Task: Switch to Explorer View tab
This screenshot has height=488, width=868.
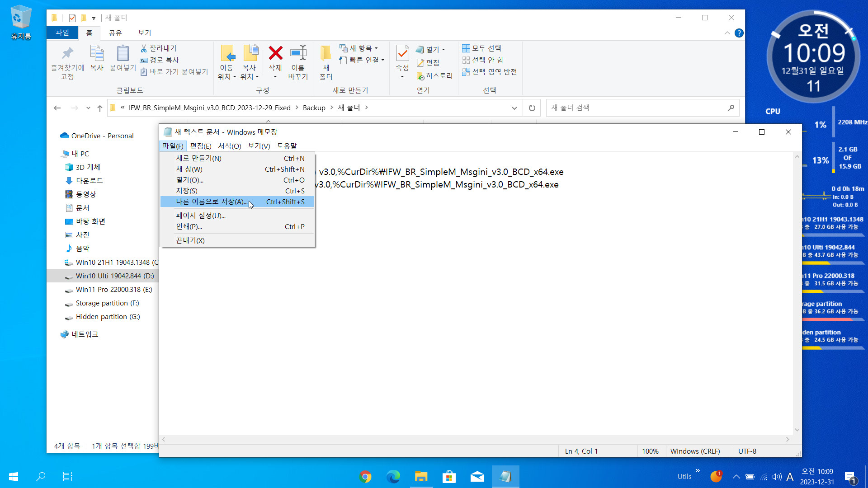Action: [x=144, y=33]
